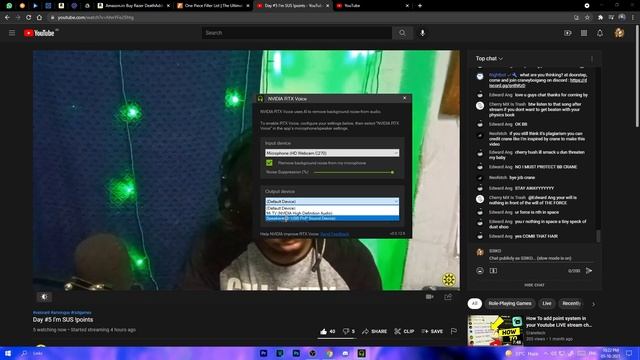640x360 pixels.
Task: Open Premiere Pro in the taskbar
Action: (x=264, y=353)
